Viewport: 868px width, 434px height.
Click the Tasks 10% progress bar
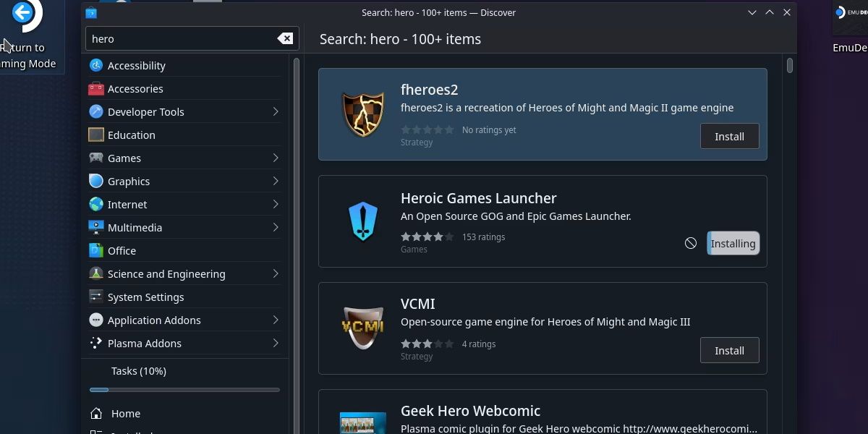coord(184,389)
